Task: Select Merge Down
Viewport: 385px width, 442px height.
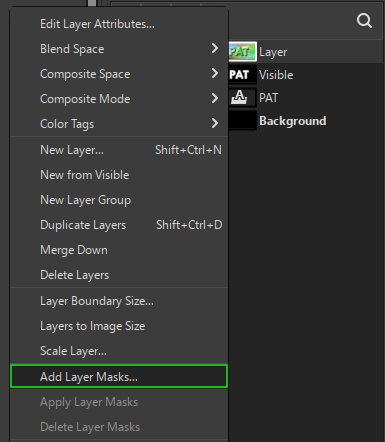Action: tap(119, 250)
